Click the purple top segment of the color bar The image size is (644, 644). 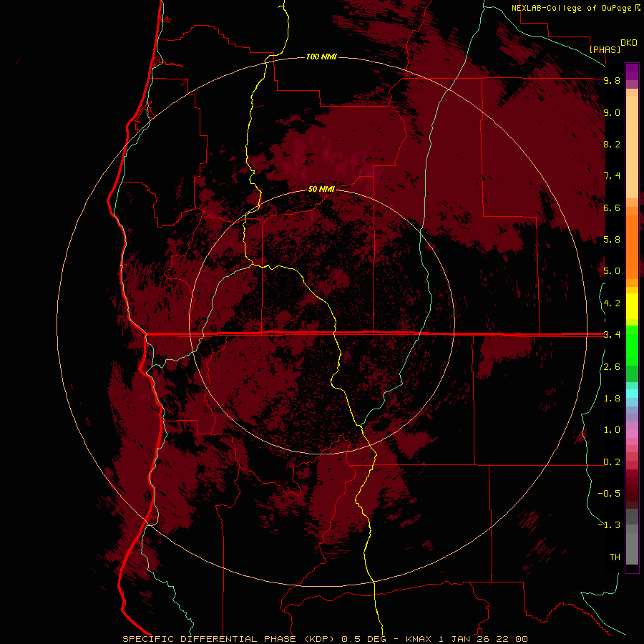pyautogui.click(x=632, y=72)
